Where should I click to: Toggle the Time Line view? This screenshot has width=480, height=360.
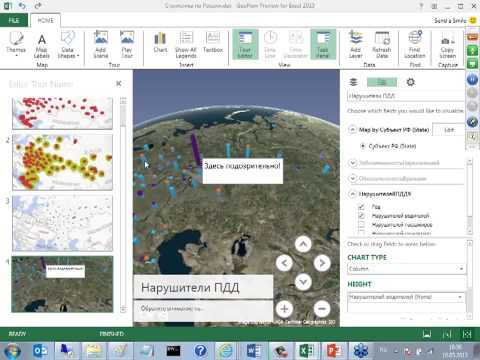[x=270, y=45]
